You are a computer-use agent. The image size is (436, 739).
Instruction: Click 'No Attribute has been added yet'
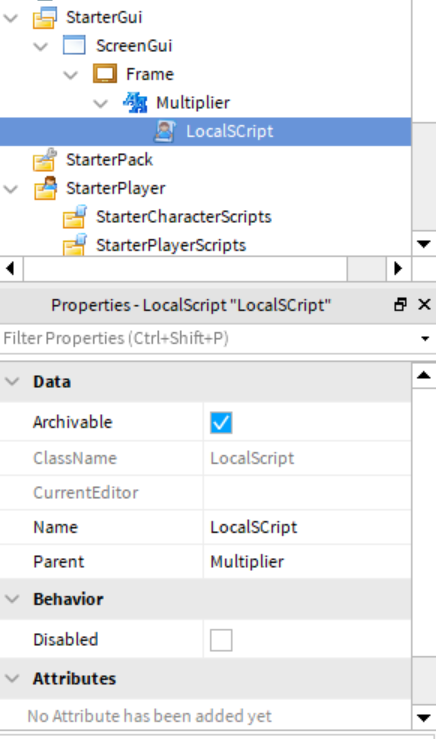tap(149, 716)
